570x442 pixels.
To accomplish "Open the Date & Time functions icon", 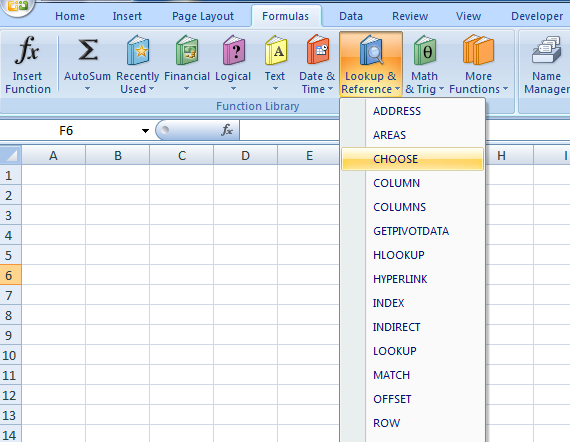I will (x=317, y=49).
